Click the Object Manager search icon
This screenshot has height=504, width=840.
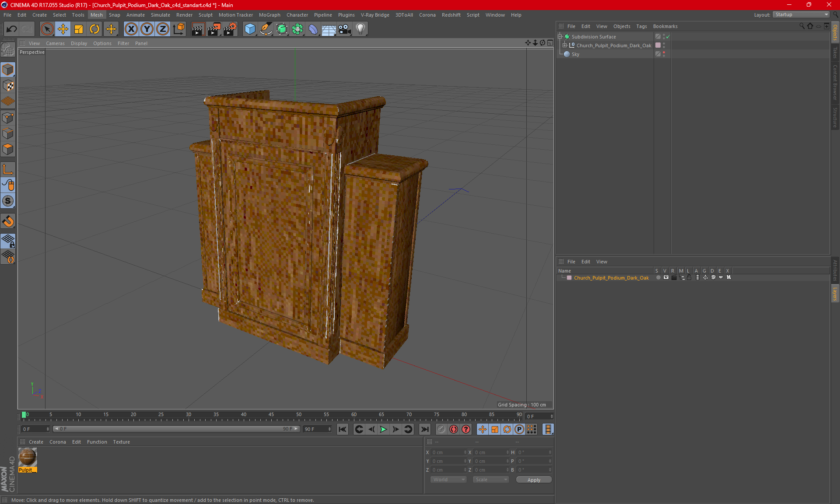coord(802,26)
